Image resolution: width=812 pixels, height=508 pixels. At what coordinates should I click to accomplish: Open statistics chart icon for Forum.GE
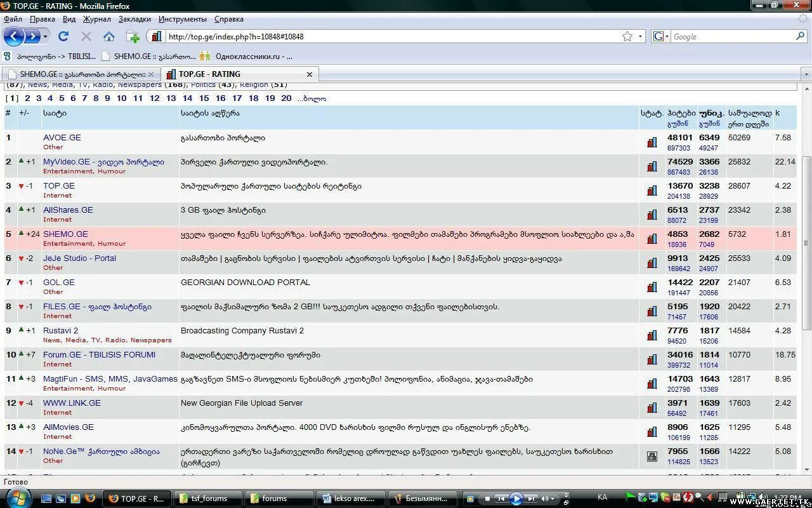click(x=652, y=359)
